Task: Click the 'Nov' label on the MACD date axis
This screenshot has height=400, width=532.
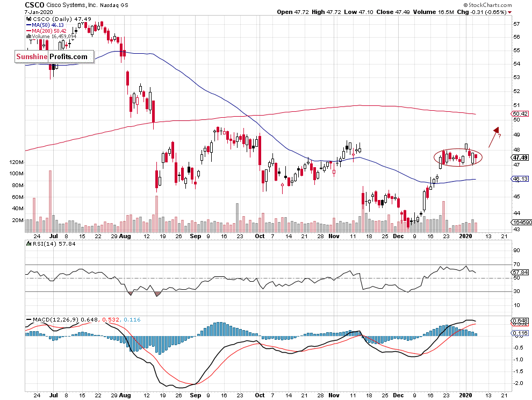Action: click(334, 395)
